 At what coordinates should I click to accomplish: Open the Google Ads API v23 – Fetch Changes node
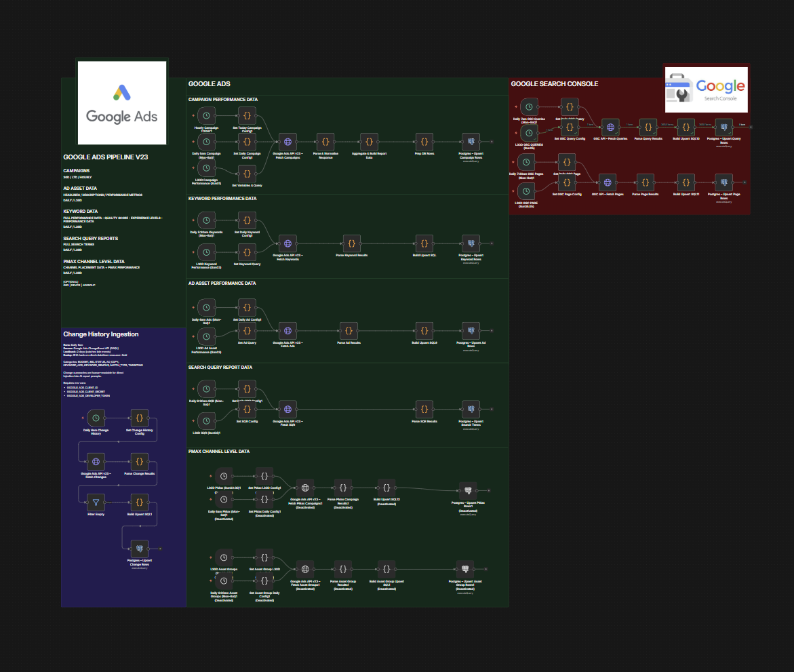(x=96, y=461)
